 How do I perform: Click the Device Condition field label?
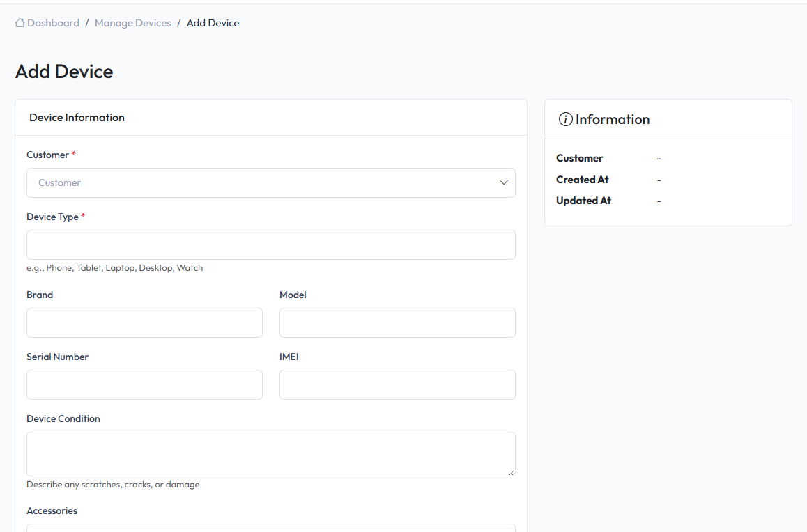point(63,418)
